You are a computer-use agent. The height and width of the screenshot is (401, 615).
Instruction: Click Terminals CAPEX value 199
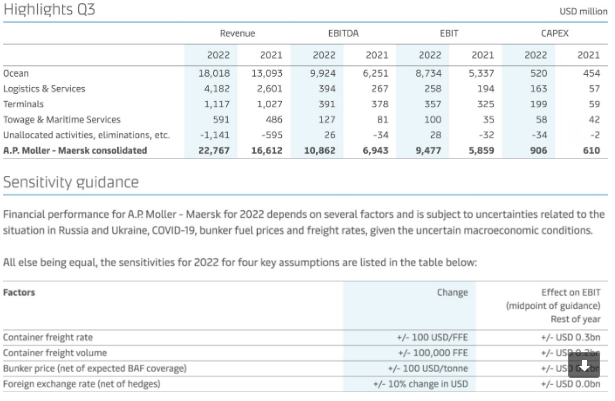(x=539, y=104)
